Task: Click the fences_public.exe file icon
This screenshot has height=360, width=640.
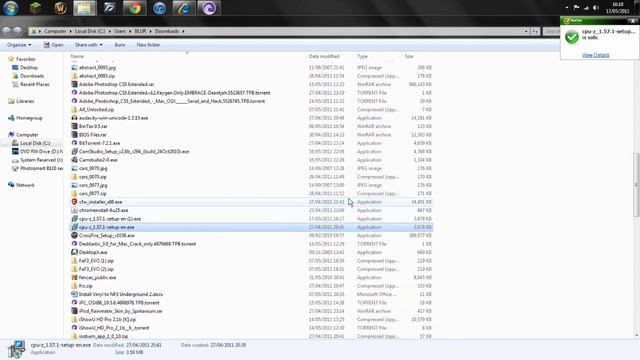Action: pyautogui.click(x=74, y=278)
